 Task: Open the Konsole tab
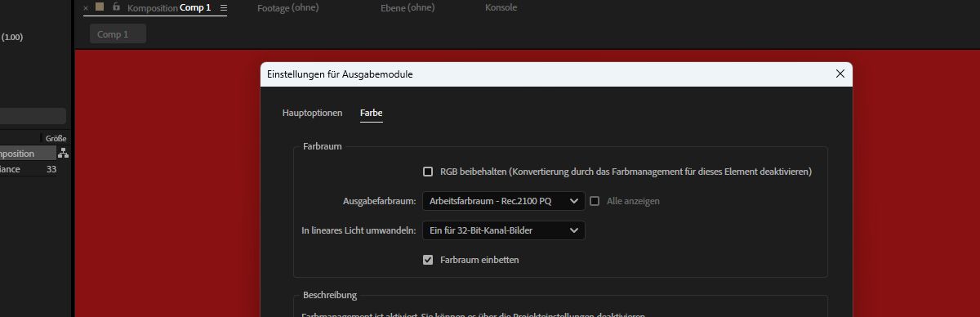[501, 7]
